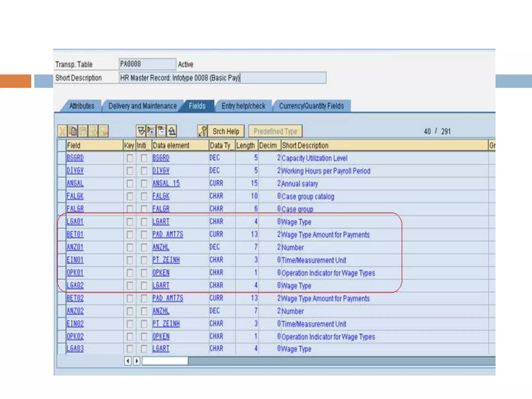Open data element link PAD_AMT7S for BET01
532x399 pixels.
click(x=168, y=234)
